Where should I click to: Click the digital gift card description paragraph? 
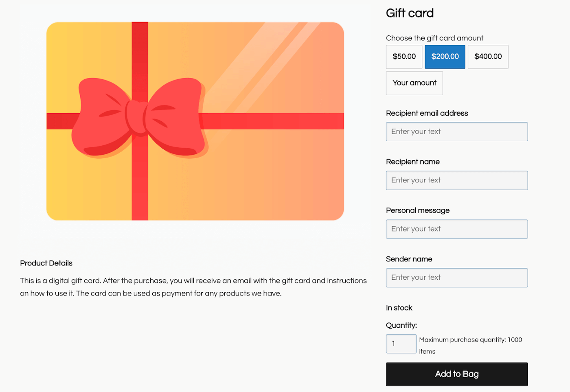193,287
